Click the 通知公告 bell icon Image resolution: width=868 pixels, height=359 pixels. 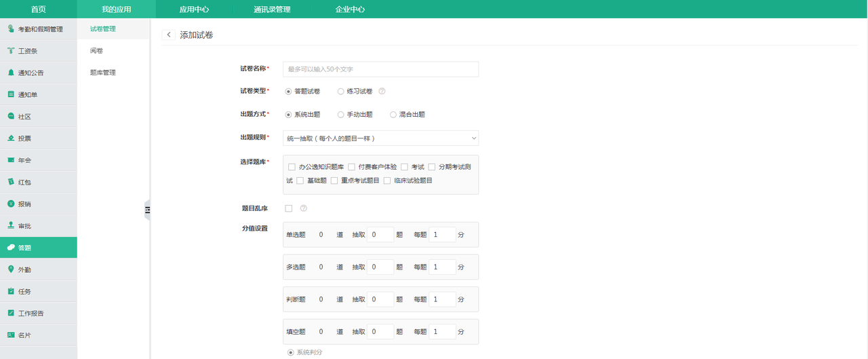[11, 73]
